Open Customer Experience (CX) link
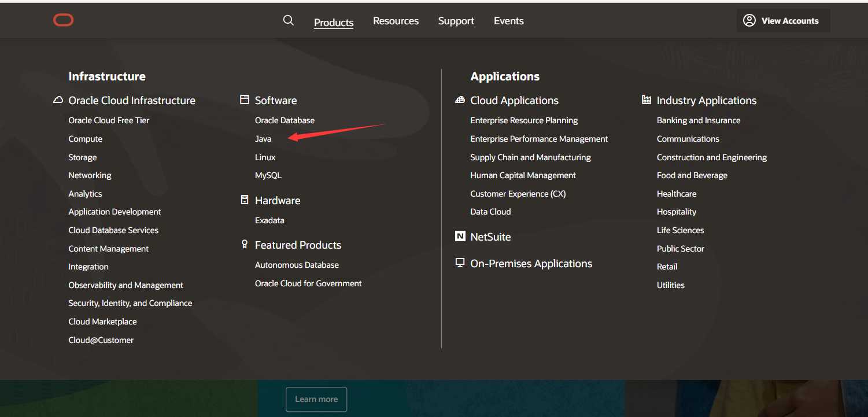 [518, 194]
